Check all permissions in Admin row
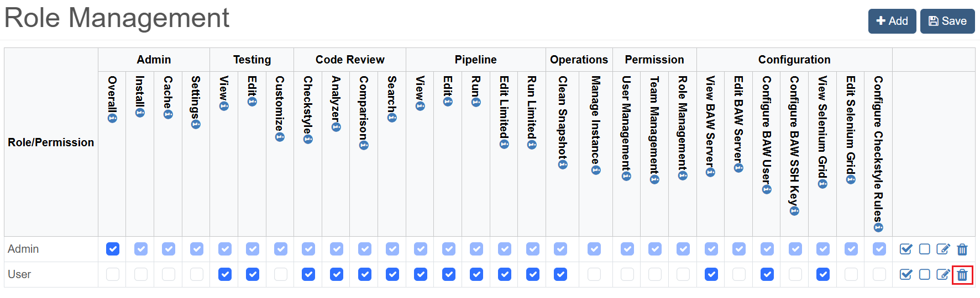This screenshot has height=298, width=980. [906, 249]
